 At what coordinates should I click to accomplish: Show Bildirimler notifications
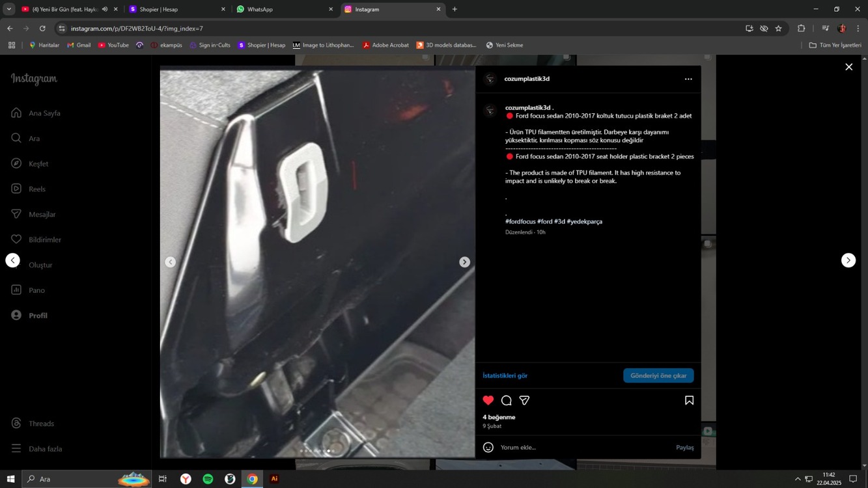[36, 240]
